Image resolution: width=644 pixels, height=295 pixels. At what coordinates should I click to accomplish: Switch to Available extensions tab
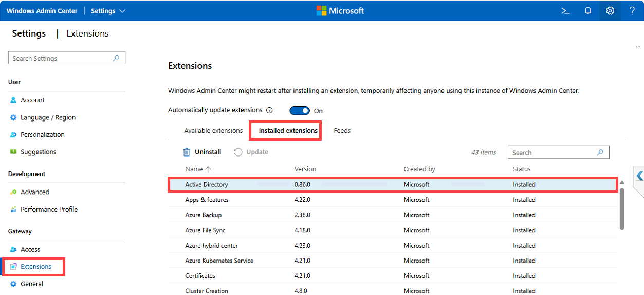click(213, 131)
